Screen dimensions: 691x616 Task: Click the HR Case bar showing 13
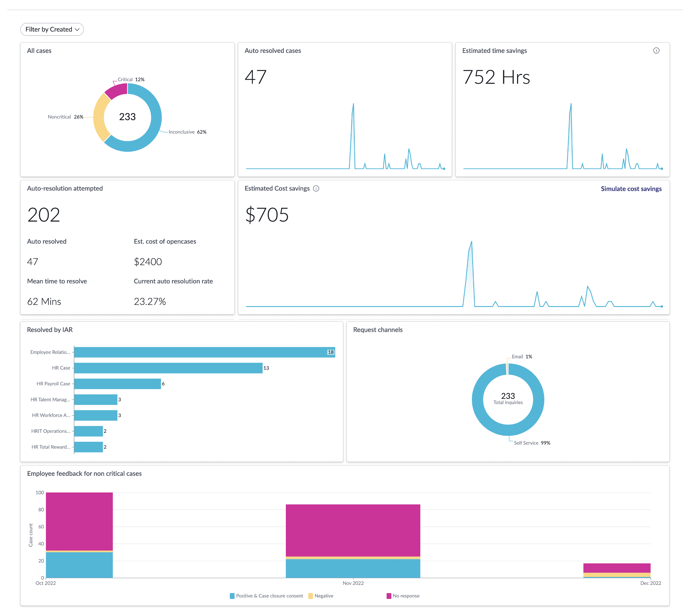click(x=168, y=368)
